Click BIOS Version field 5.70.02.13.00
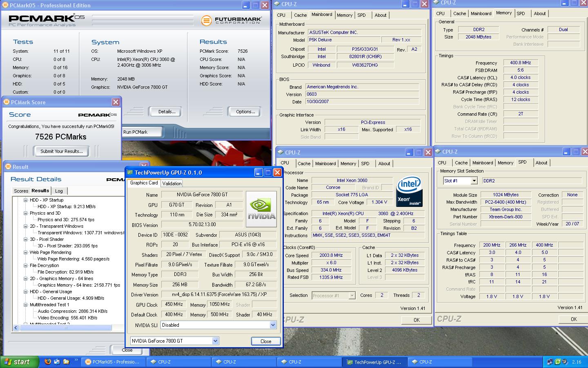Screen dimensions: 588x368 [202, 225]
